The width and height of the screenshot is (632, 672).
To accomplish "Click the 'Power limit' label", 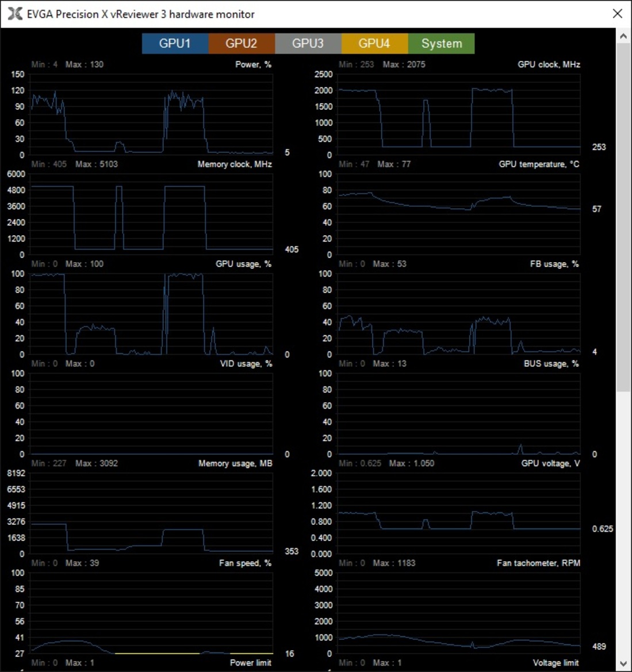I will (x=250, y=663).
